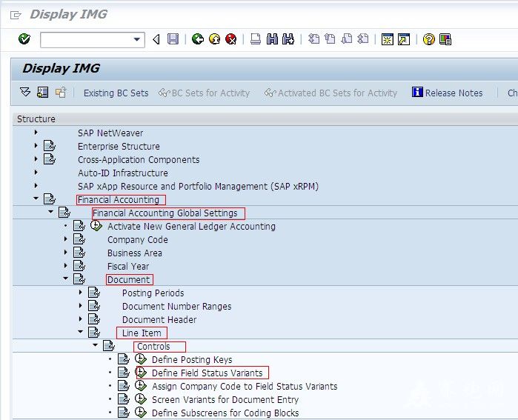The width and height of the screenshot is (518, 420).
Task: Click the Find binoculars icon
Action: tap(272, 39)
